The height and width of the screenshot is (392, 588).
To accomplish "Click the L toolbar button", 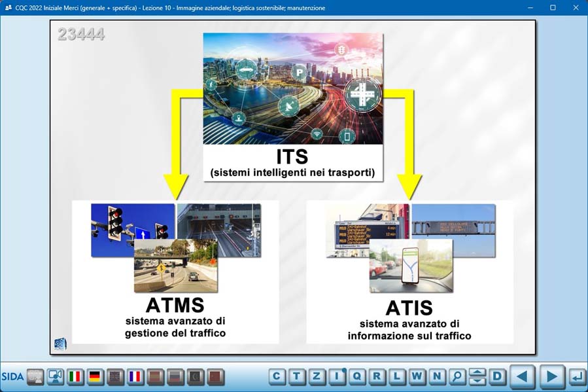I will (x=397, y=376).
